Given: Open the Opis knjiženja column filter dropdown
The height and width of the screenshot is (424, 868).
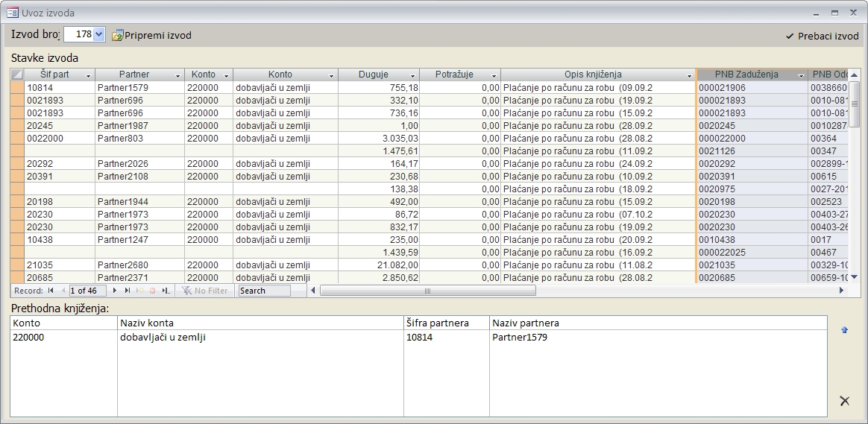Looking at the screenshot, I should tap(689, 75).
